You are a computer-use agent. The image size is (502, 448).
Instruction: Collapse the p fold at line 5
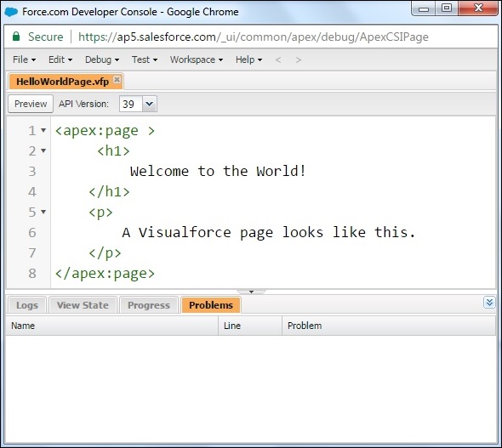coord(43,212)
